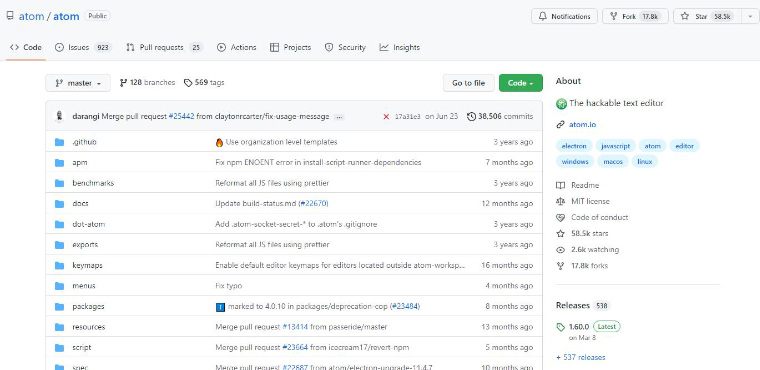This screenshot has width=760, height=370.
Task: Open the MIT license link
Action: [583, 201]
